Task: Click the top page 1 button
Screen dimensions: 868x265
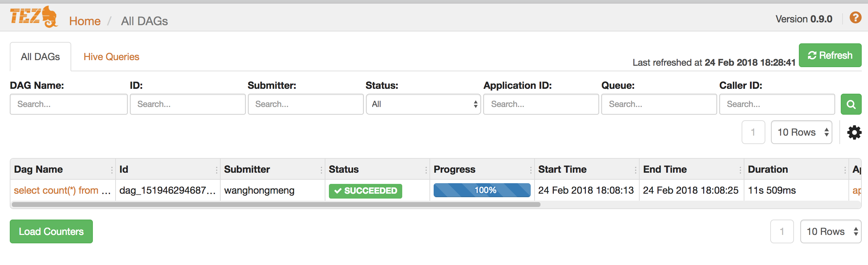Action: click(753, 132)
